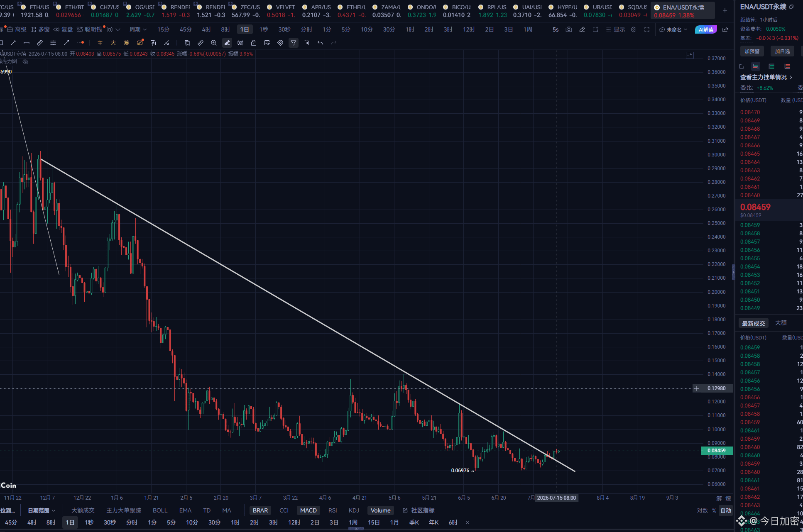Open chart settings hexagon icon
This screenshot has width=803, height=532.
(634, 29)
